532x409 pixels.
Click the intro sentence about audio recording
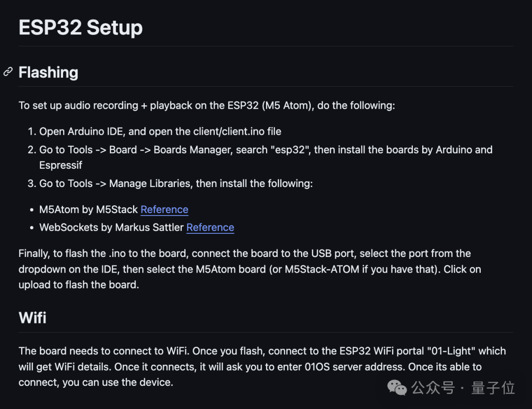tap(206, 105)
